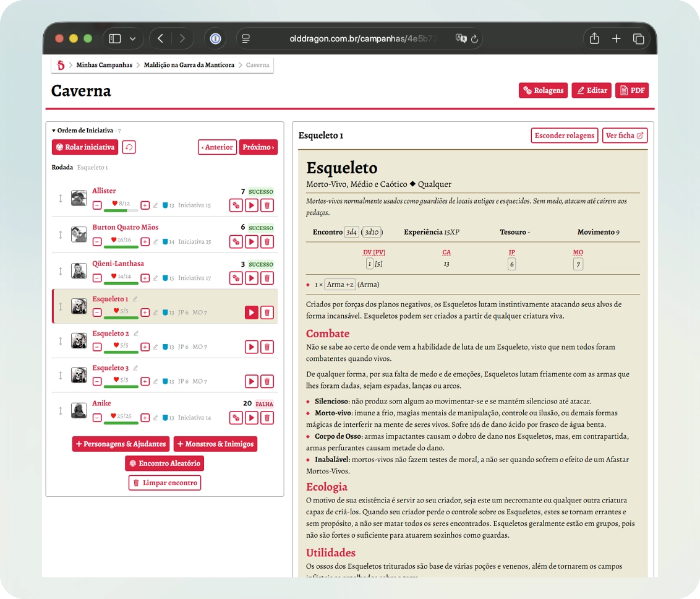Image resolution: width=700 pixels, height=599 pixels.
Task: Roll the Arma +2 attack chip
Action: click(x=340, y=285)
